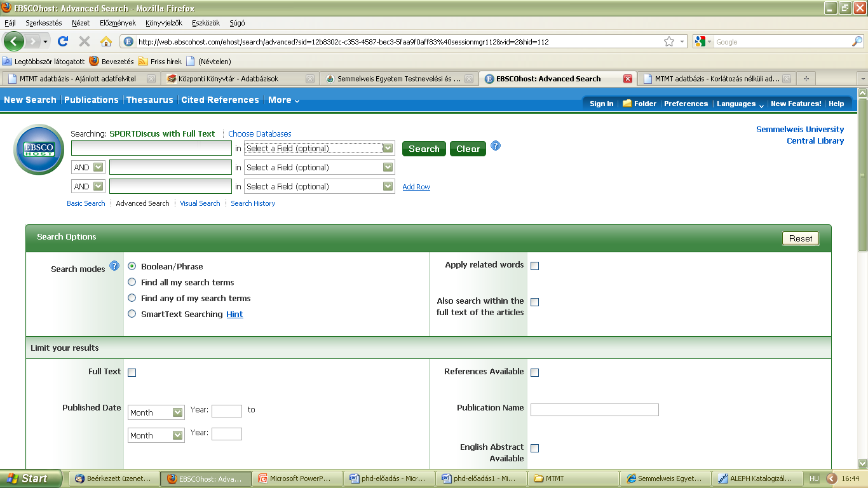Open the second row AND operator dropdown
The image size is (868, 488).
coord(88,167)
